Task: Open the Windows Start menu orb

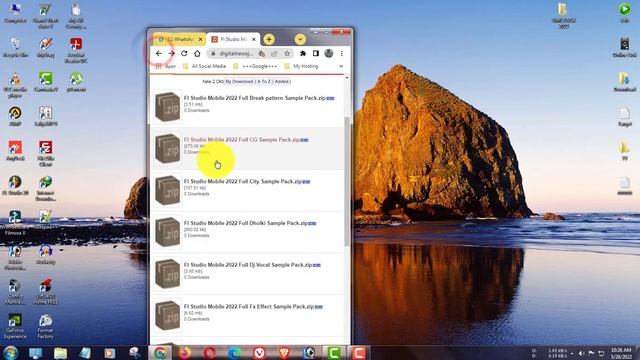Action: 11,353
